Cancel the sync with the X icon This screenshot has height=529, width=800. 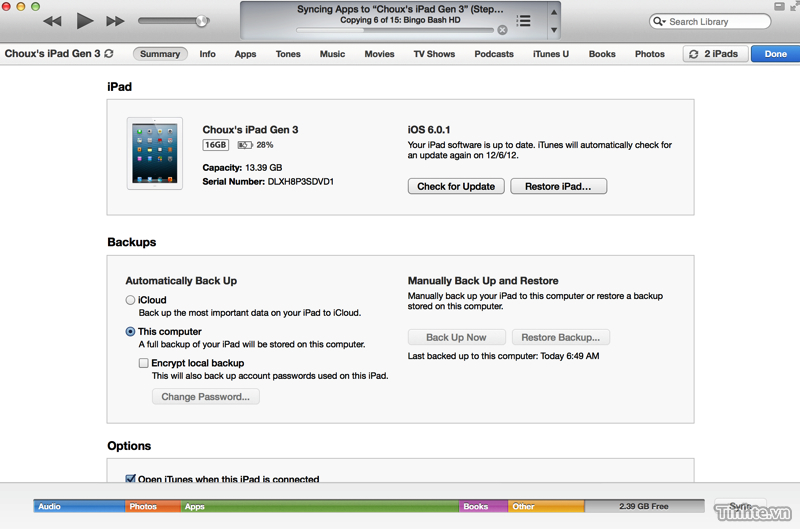tap(503, 30)
